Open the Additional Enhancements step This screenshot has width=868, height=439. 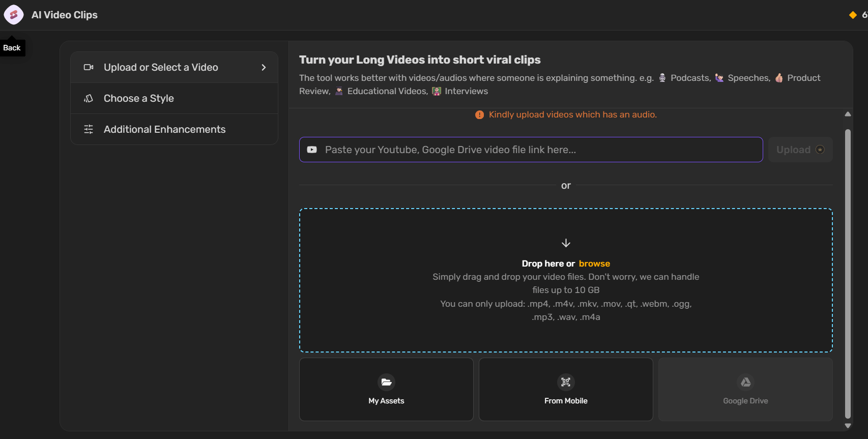coord(175,129)
